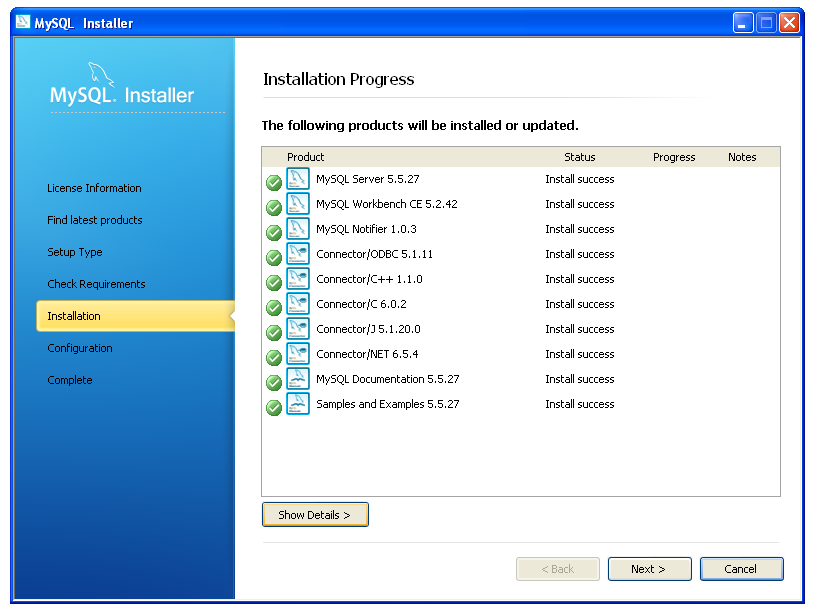The width and height of the screenshot is (817, 615).
Task: Click Install success status for Connector/NET 6.5.4
Action: coord(579,354)
